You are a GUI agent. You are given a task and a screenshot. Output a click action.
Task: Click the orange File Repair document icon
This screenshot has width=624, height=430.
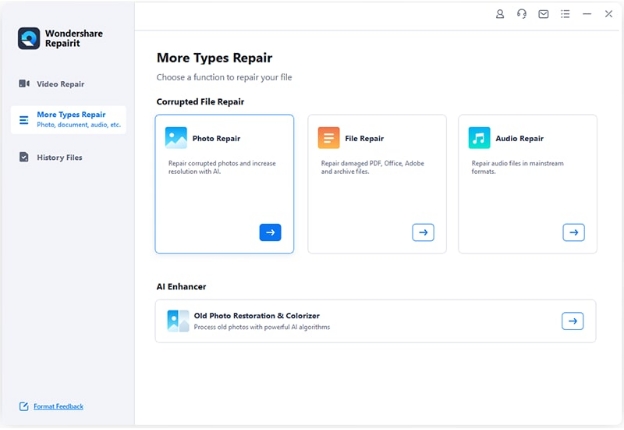(x=328, y=138)
